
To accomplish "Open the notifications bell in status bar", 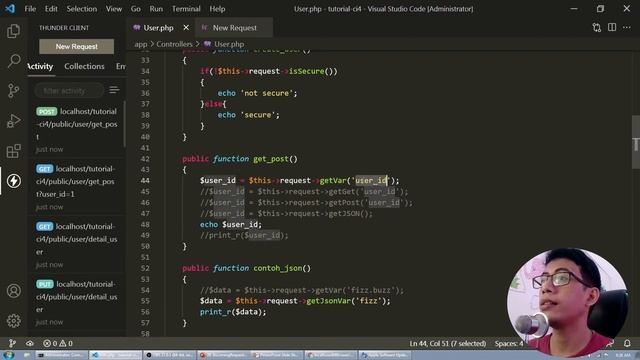I will (x=627, y=343).
